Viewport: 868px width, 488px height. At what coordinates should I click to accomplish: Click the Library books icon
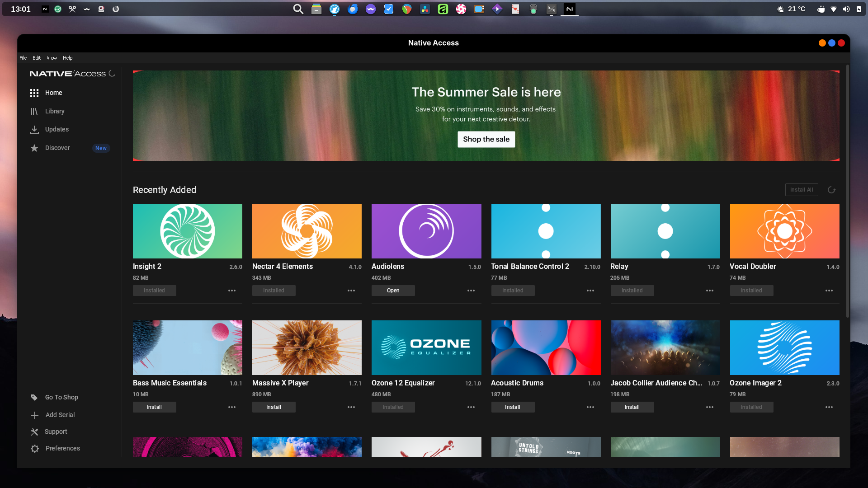(x=34, y=112)
